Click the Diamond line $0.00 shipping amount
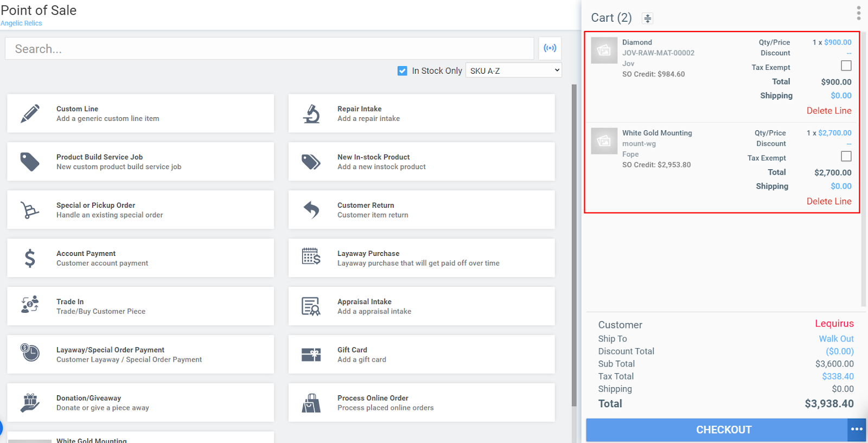This screenshot has width=868, height=443. [x=841, y=95]
